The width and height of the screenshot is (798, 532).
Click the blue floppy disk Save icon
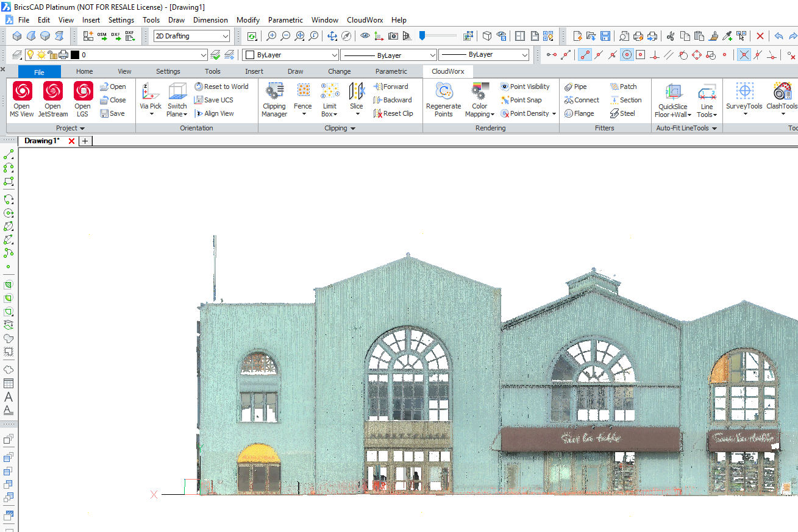[x=605, y=36]
